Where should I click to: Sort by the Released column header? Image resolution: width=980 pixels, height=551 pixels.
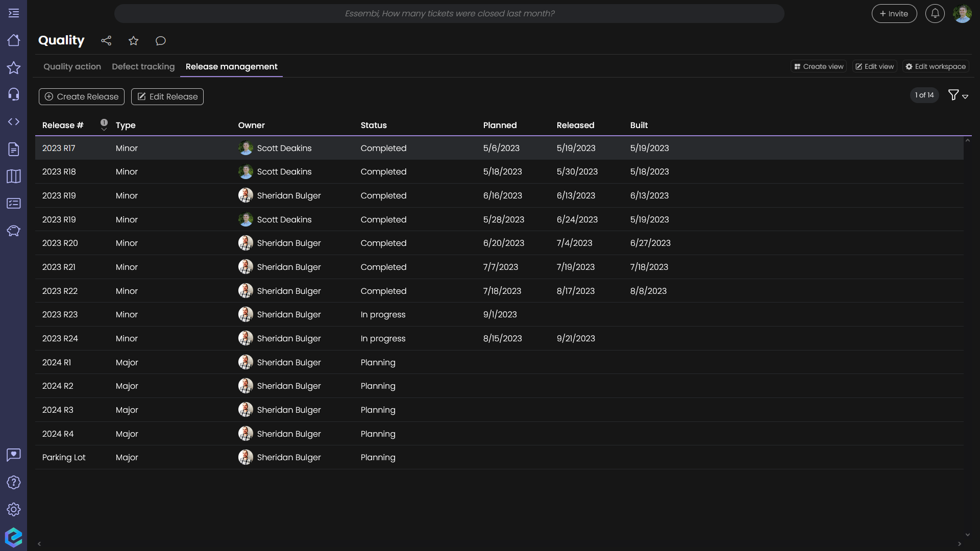pyautogui.click(x=576, y=125)
